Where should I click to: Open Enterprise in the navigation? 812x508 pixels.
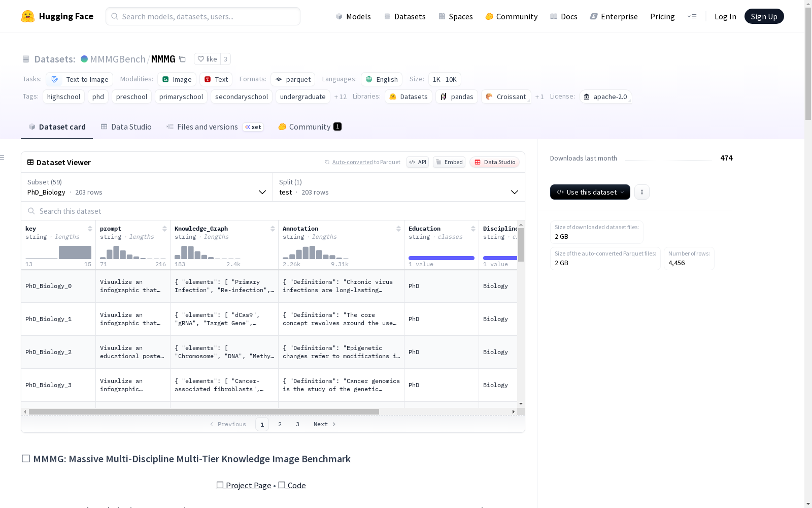[614, 16]
